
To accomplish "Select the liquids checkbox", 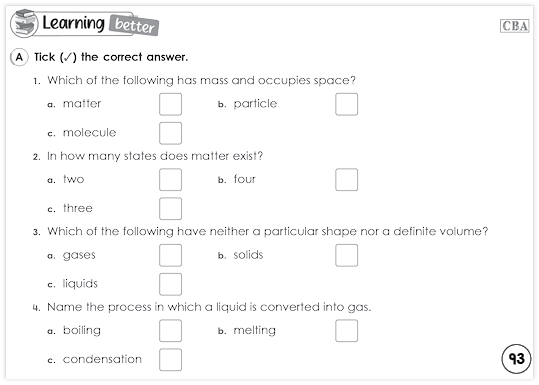I will 170,284.
